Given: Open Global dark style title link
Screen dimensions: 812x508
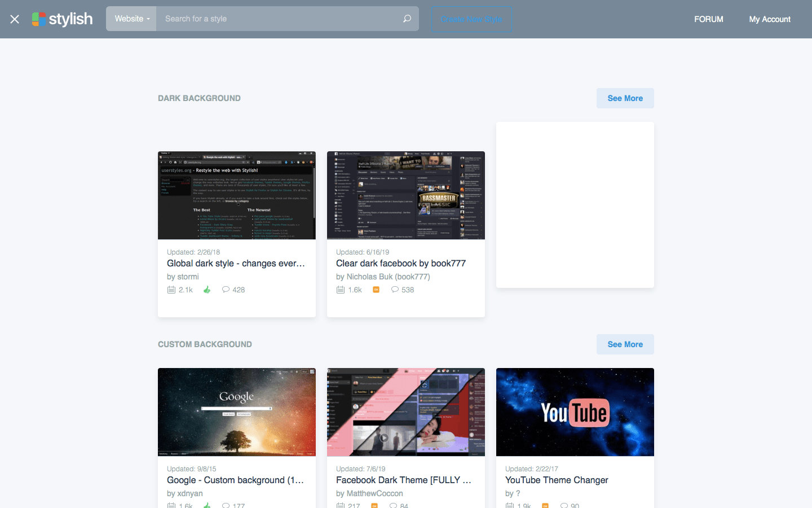Looking at the screenshot, I should (236, 264).
